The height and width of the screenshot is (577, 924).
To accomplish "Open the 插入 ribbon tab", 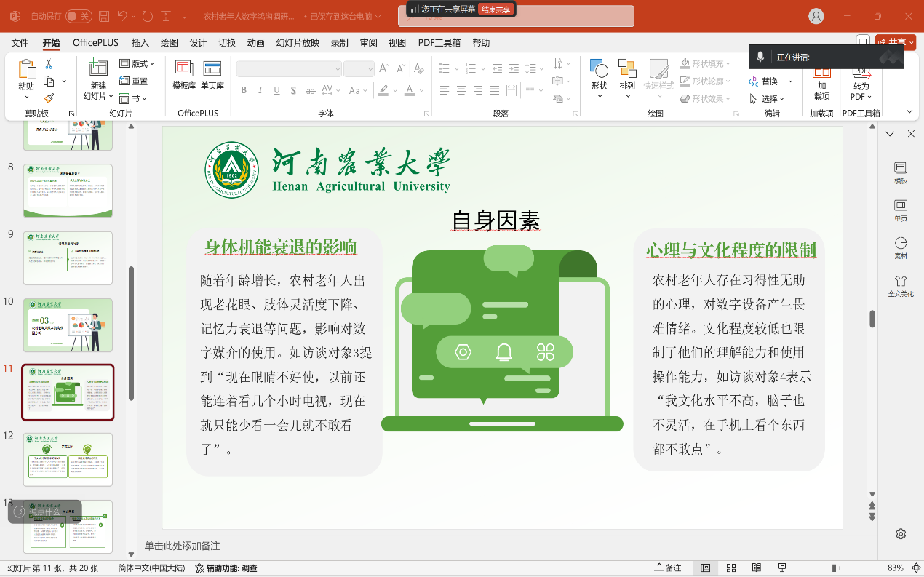I will 140,43.
